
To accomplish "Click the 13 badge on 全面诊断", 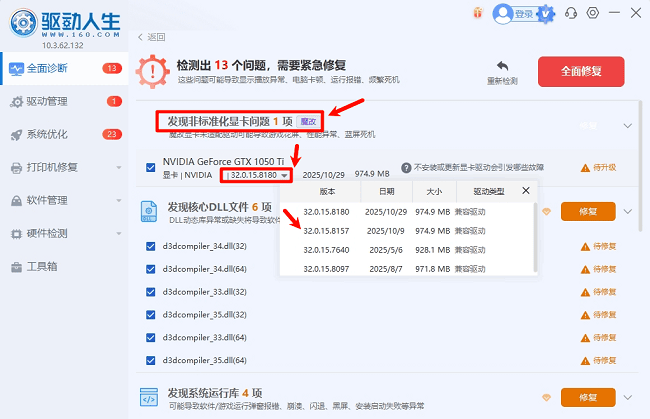I will tap(112, 68).
